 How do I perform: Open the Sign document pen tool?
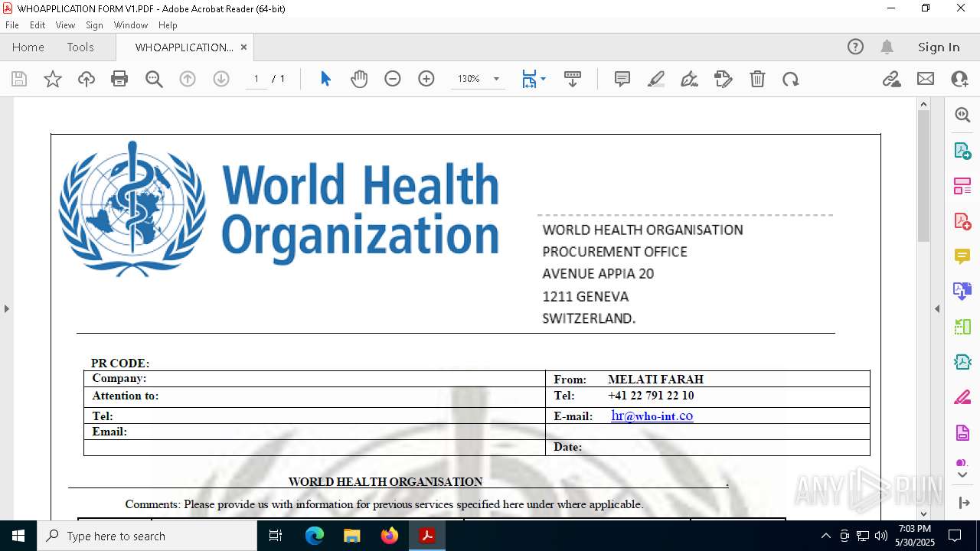pyautogui.click(x=689, y=79)
